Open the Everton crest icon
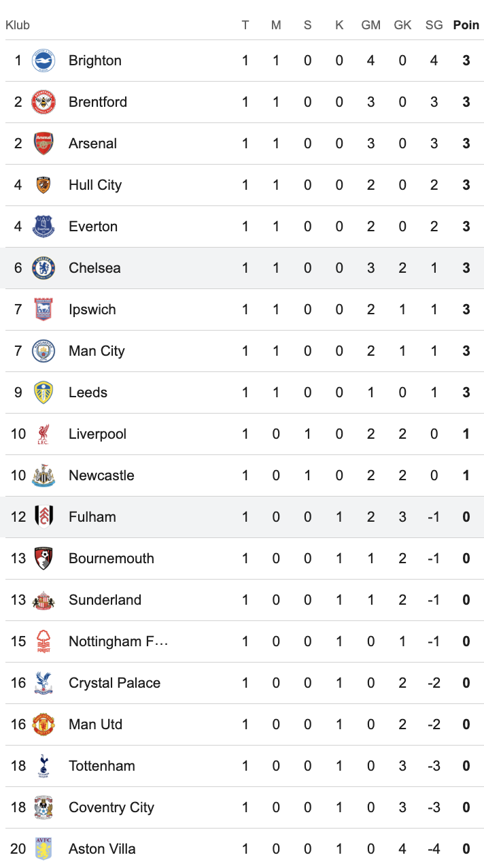 pyautogui.click(x=44, y=227)
